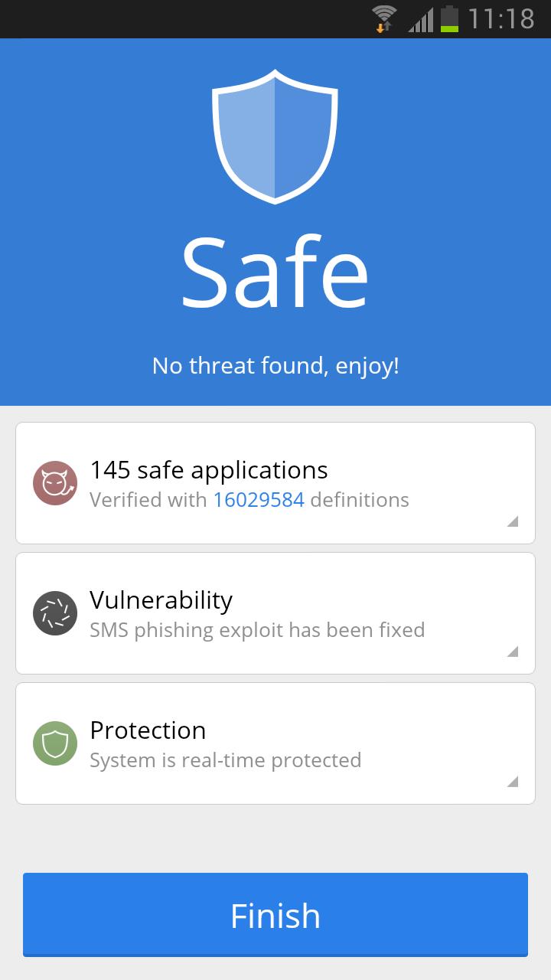
Task: Tap the large shield icon
Action: pyautogui.click(x=275, y=136)
